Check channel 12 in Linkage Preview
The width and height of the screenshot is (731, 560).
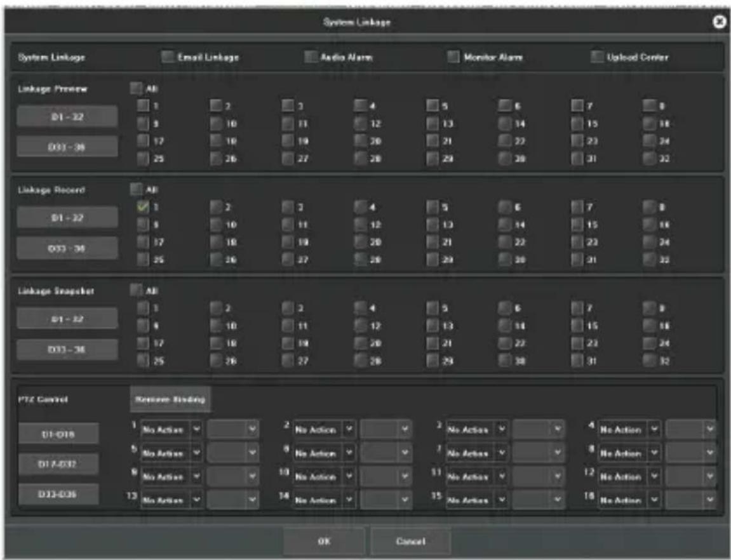coord(360,123)
